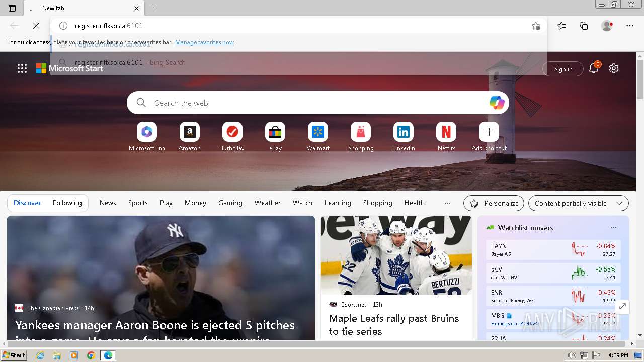
Task: Click the address bar URL field
Action: coord(299,26)
